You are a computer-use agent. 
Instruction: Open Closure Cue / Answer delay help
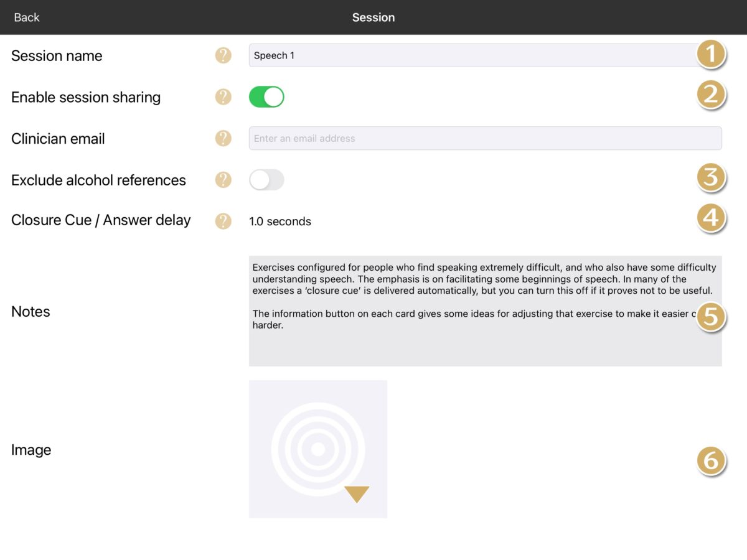tap(223, 221)
